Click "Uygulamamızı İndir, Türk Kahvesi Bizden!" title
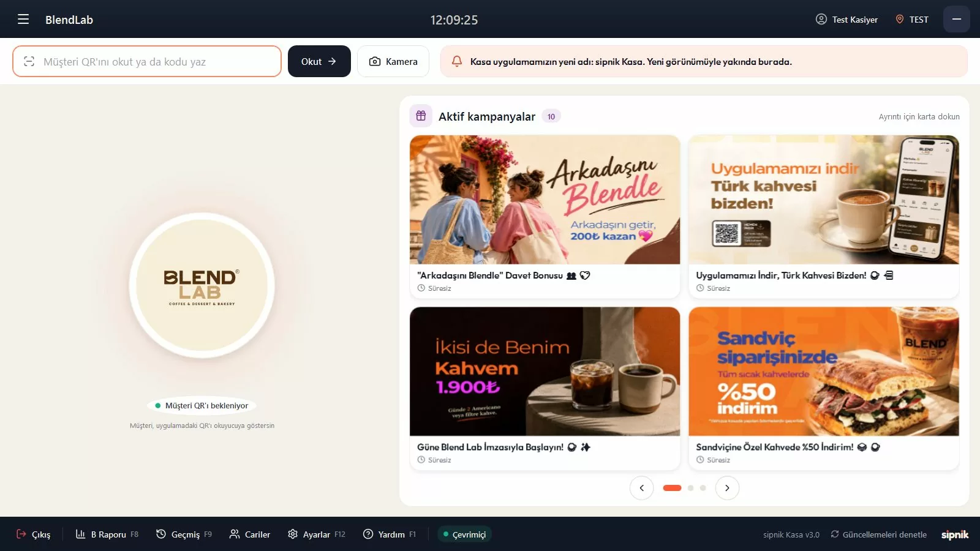Image resolution: width=980 pixels, height=551 pixels. tap(781, 275)
